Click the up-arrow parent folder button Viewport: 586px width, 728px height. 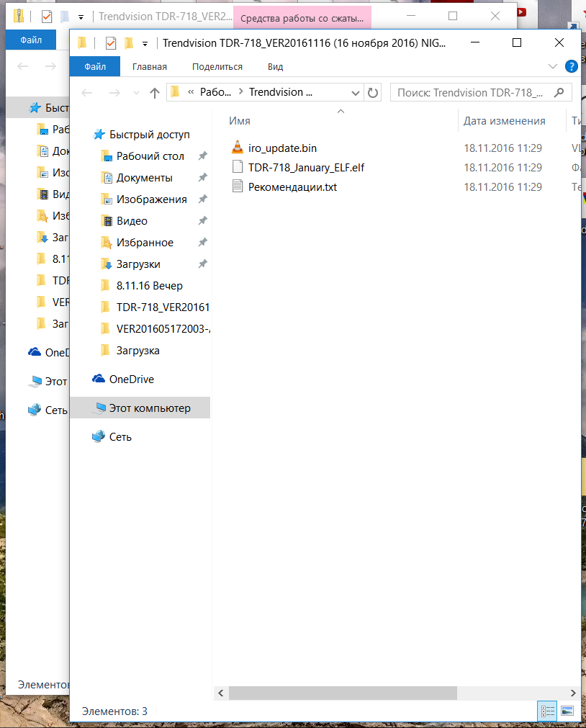coord(154,93)
